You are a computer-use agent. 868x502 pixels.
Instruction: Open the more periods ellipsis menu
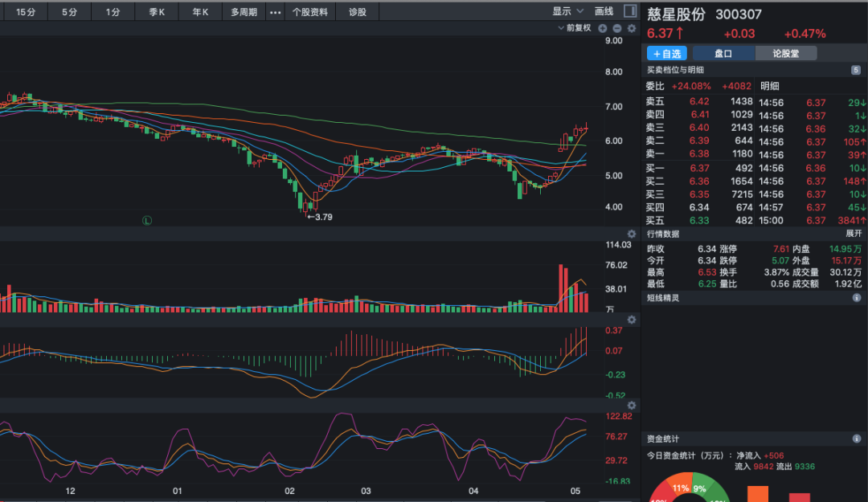click(275, 11)
